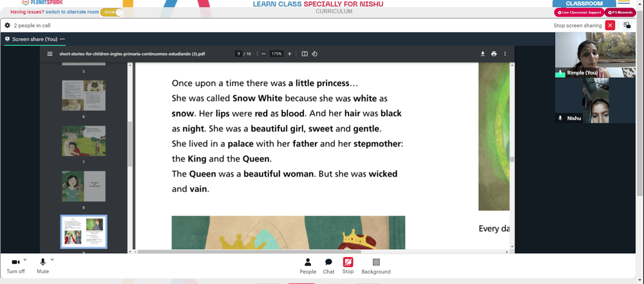Click the 'Snow White' bold text
Viewport: 644px width, 284px height.
tap(258, 99)
